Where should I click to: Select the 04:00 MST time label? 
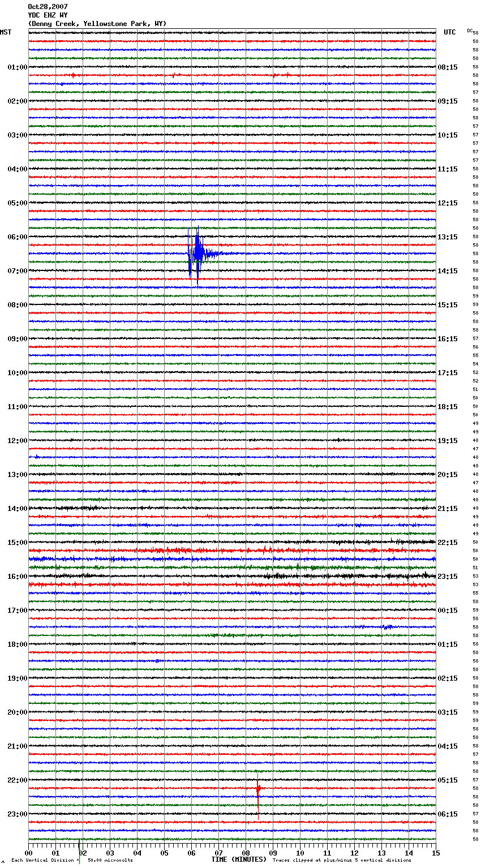[17, 169]
